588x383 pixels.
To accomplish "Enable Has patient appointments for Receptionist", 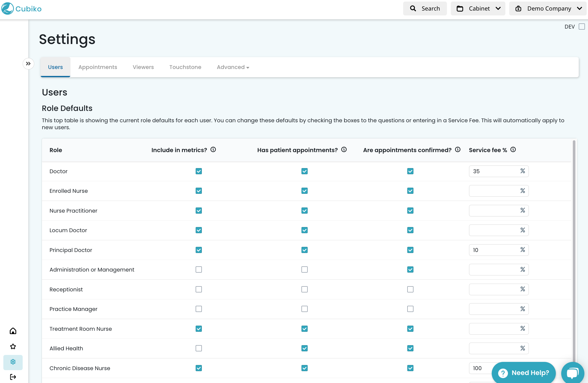I will point(304,289).
